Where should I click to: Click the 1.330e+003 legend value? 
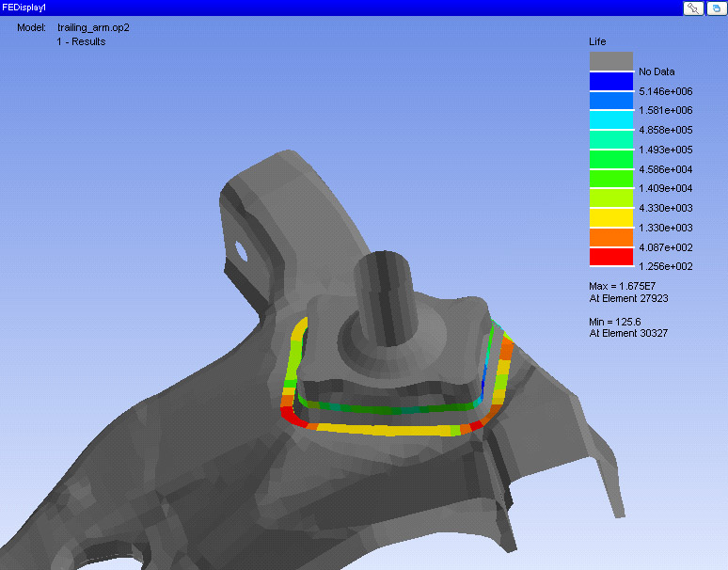click(665, 228)
